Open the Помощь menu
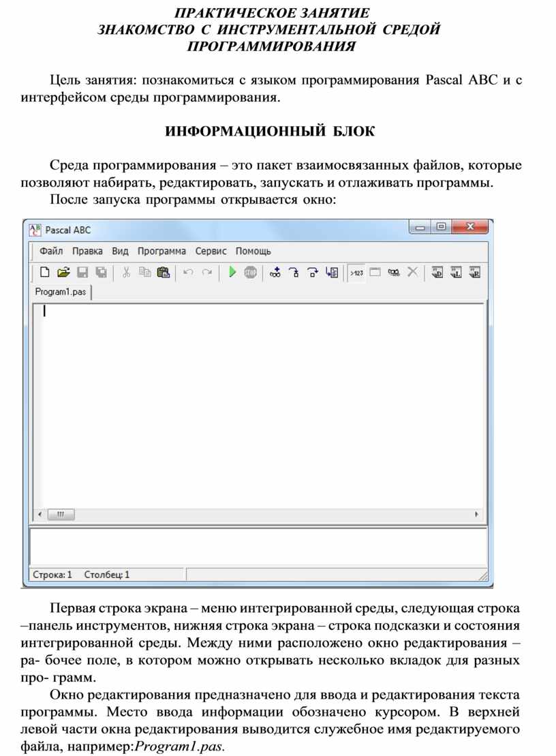The height and width of the screenshot is (756, 556). pyautogui.click(x=253, y=251)
